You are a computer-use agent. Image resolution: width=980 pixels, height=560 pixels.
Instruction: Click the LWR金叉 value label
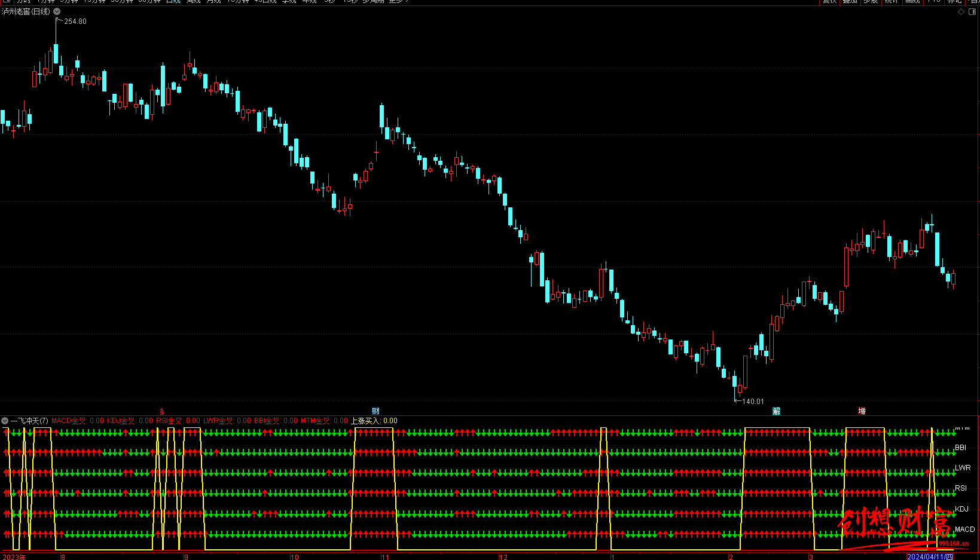pyautogui.click(x=227, y=421)
